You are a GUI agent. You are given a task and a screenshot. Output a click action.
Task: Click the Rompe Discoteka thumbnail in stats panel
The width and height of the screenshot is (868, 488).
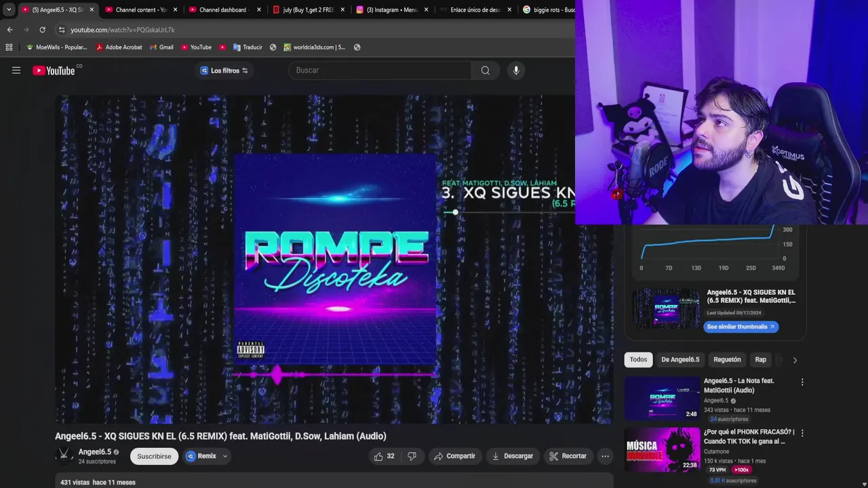tap(666, 308)
